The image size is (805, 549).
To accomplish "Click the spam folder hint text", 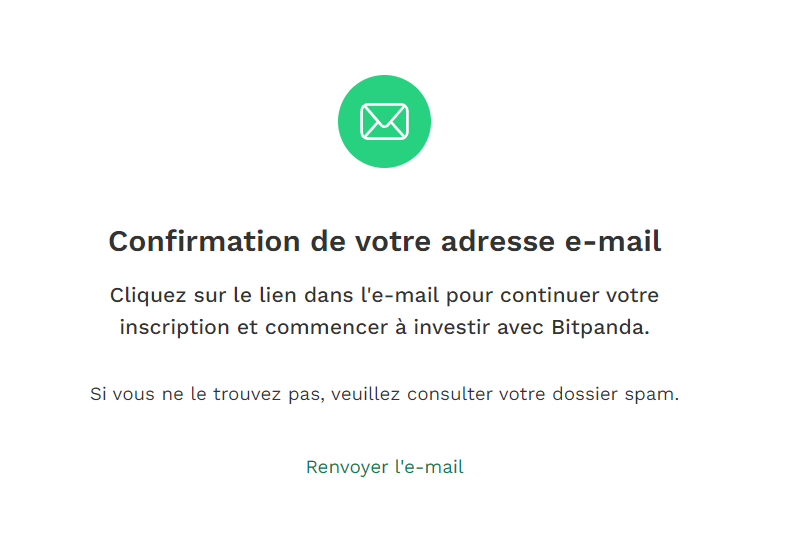I will 384,394.
